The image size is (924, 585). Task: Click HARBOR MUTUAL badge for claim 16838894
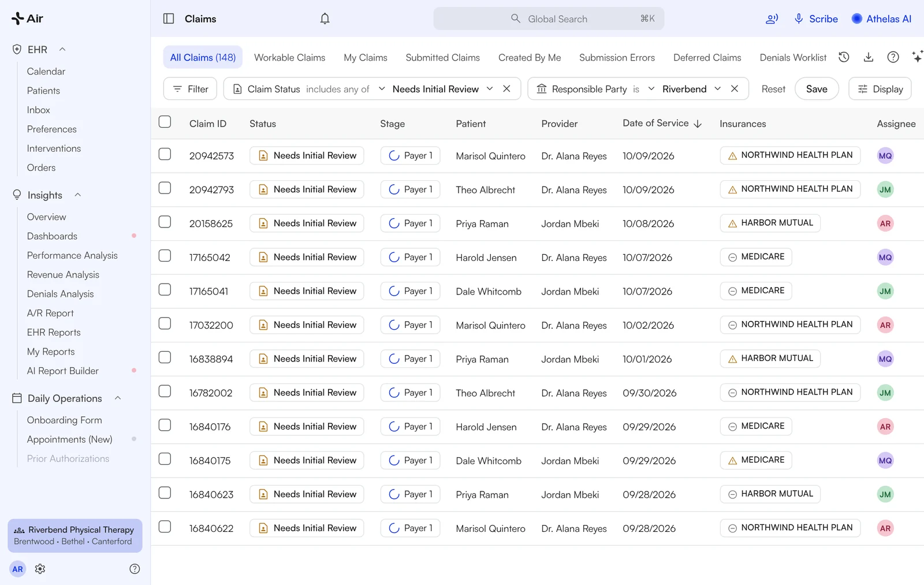(x=770, y=359)
